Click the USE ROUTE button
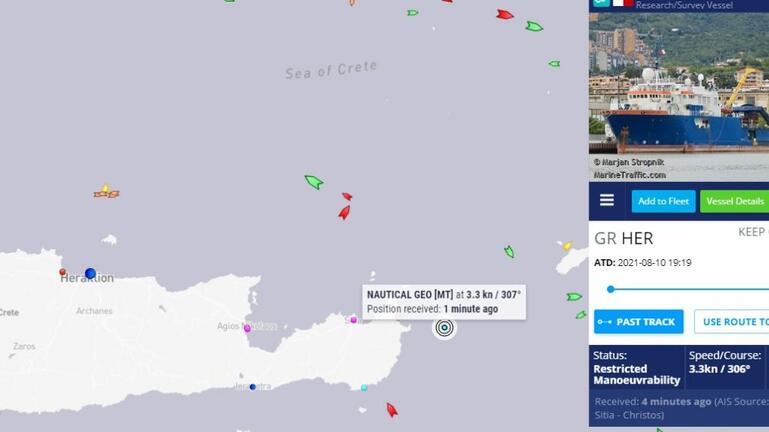 point(732,322)
